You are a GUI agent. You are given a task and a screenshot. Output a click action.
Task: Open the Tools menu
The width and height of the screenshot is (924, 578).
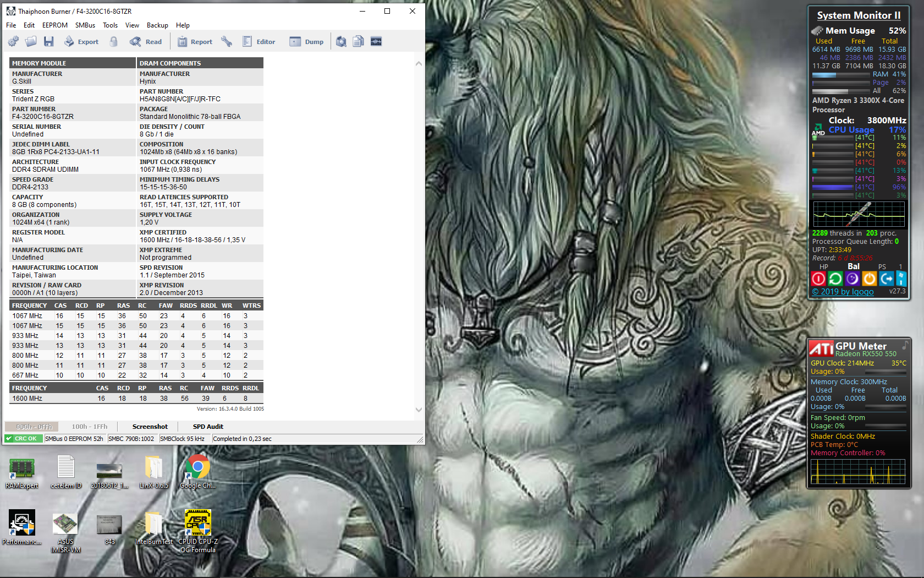pyautogui.click(x=111, y=25)
